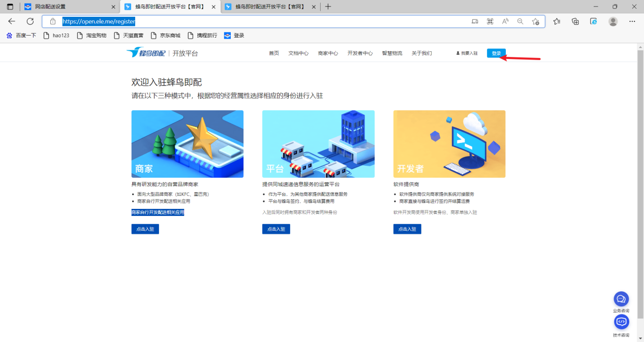Click the IE mode icon in toolbar
The width and height of the screenshot is (644, 342).
point(593,21)
